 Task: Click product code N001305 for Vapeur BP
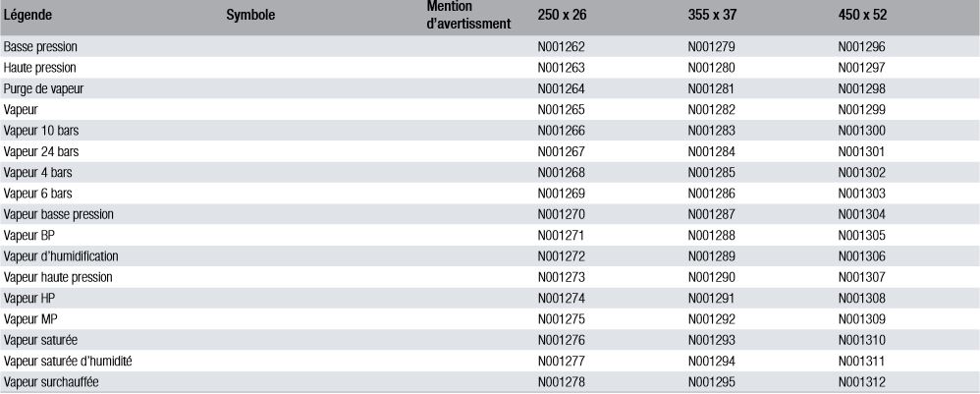coord(862,235)
